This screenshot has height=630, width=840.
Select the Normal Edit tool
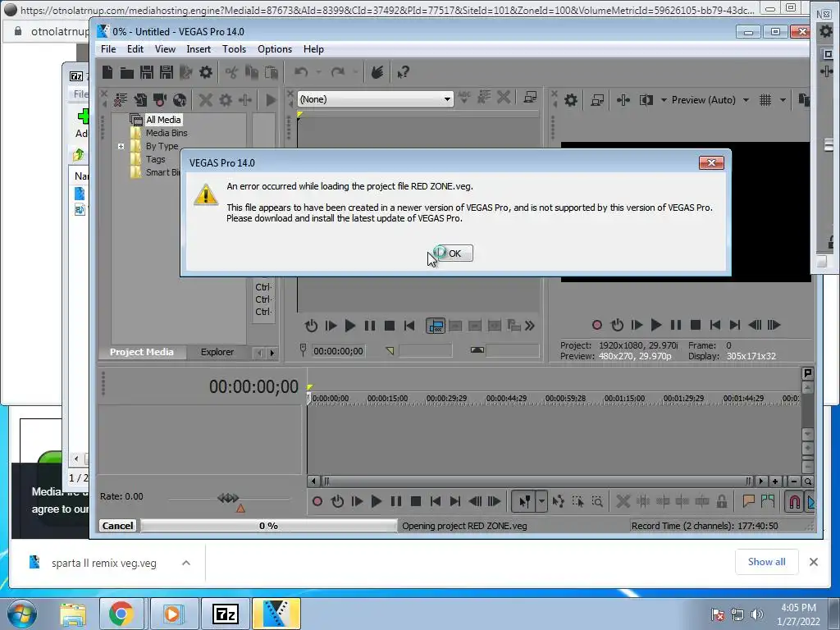point(524,501)
